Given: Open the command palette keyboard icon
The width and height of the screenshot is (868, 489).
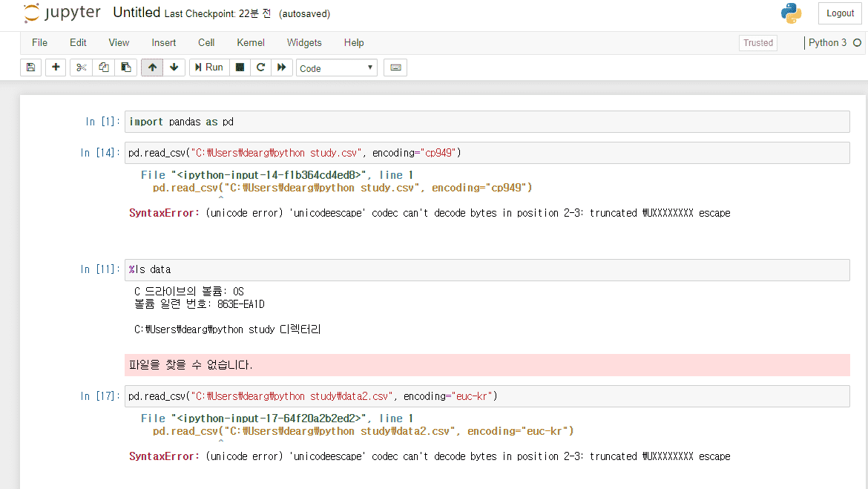Looking at the screenshot, I should tap(395, 68).
